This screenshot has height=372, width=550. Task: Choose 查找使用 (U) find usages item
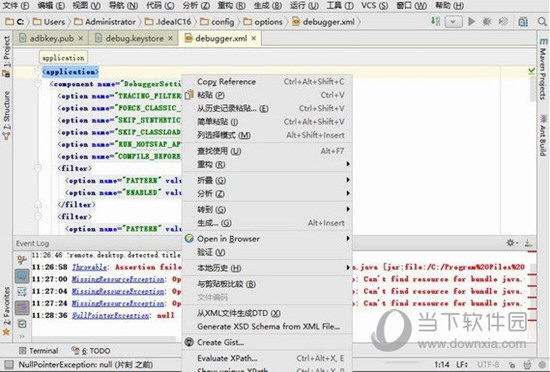267,151
